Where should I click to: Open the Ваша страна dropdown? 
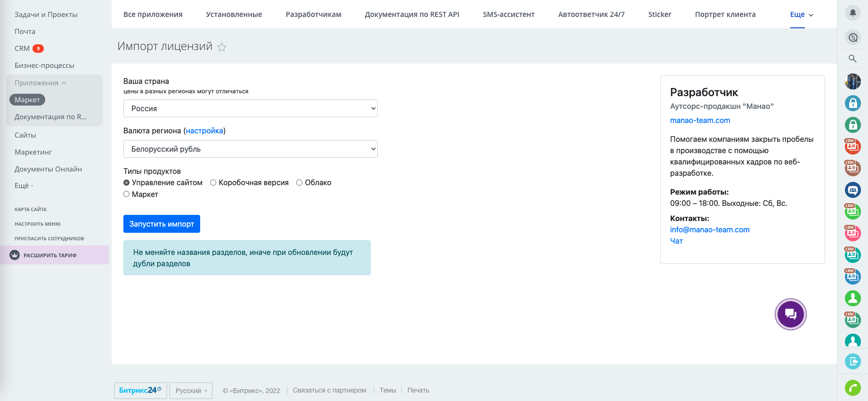pos(250,108)
